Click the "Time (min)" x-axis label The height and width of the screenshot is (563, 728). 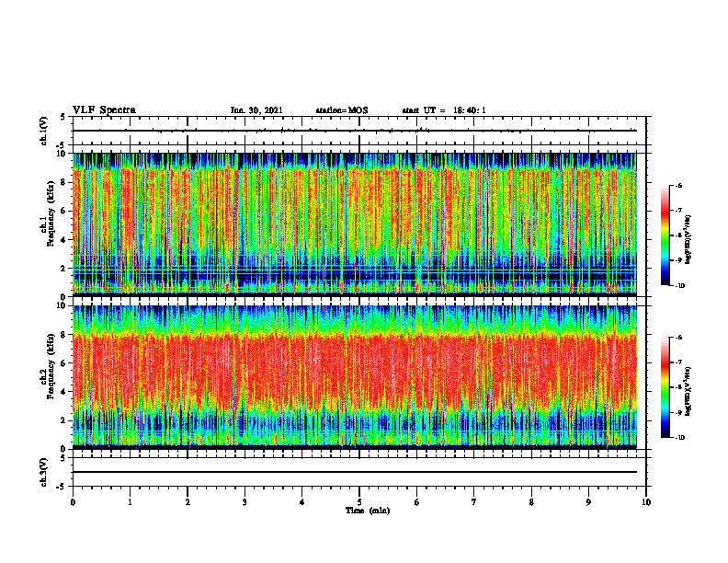click(x=368, y=511)
